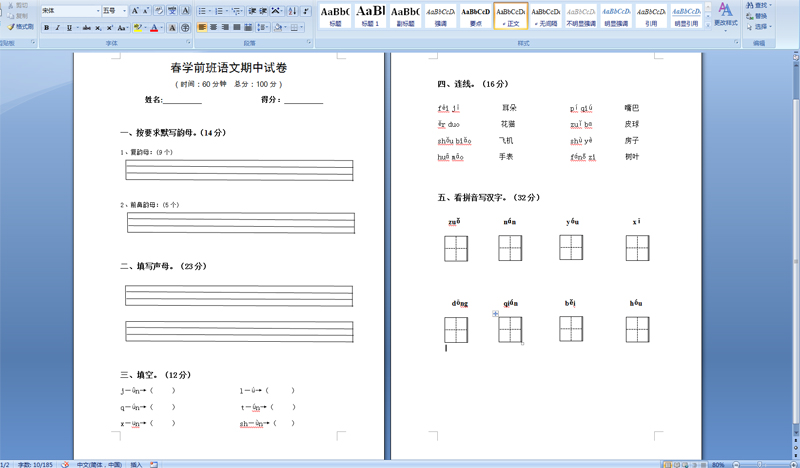This screenshot has width=800, height=468.
Task: Open the 字体 font dialog launcher
Action: 188,42
